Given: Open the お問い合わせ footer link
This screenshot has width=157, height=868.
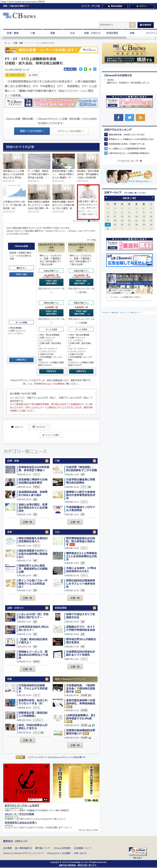Looking at the screenshot, I should pyautogui.click(x=80, y=853).
